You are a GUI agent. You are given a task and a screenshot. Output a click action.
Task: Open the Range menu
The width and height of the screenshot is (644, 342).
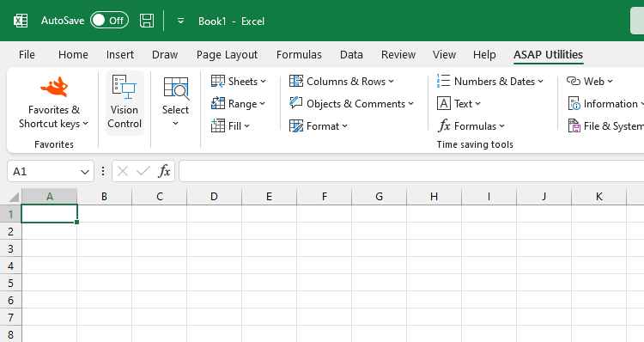(x=238, y=104)
